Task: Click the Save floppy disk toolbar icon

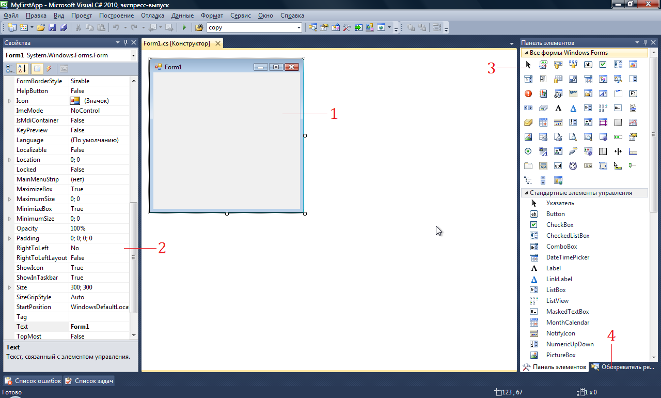Action: tap(52, 27)
